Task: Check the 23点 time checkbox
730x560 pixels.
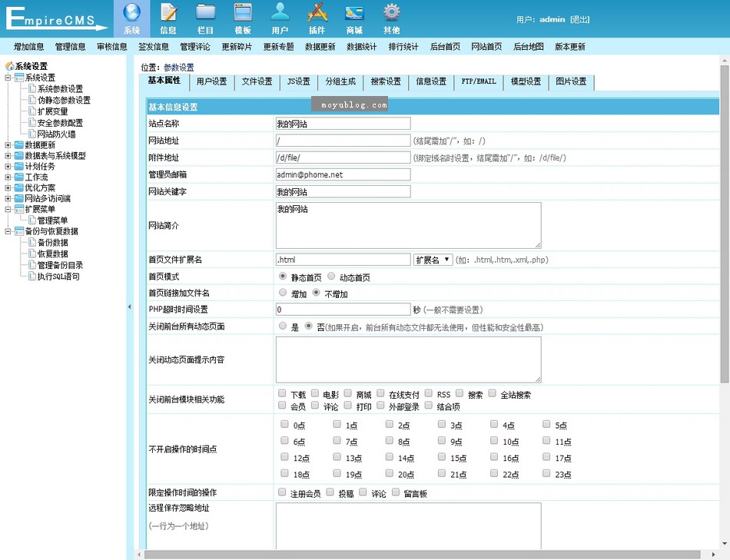Action: [546, 473]
